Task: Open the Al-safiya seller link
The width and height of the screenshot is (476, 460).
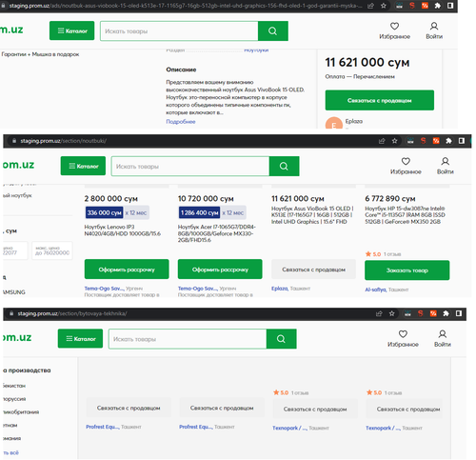Action: (375, 290)
